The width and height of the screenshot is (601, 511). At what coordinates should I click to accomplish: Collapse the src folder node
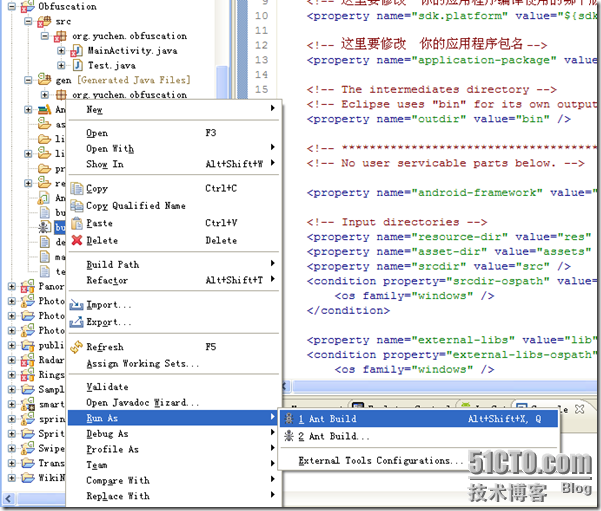coord(28,21)
